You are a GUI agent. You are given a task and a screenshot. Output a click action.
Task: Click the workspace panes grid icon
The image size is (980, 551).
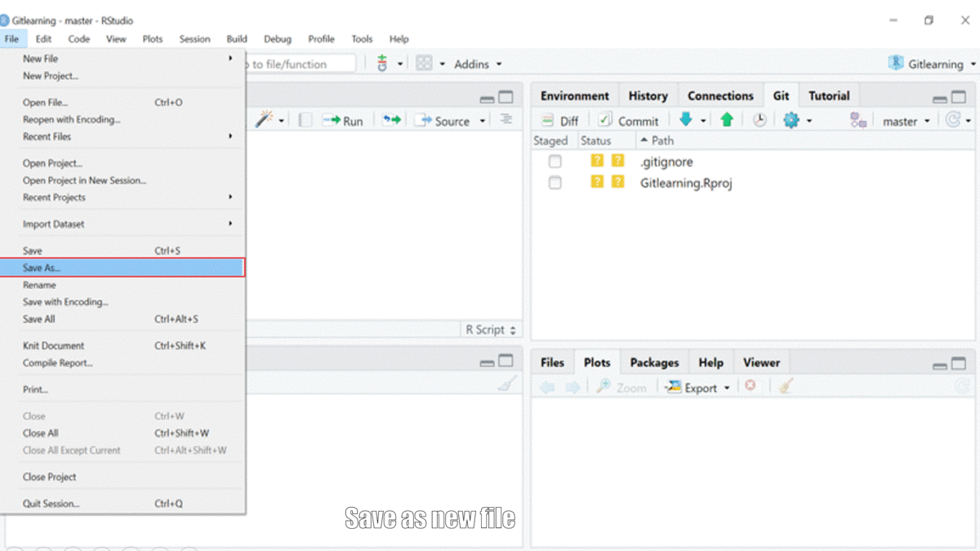[x=424, y=64]
